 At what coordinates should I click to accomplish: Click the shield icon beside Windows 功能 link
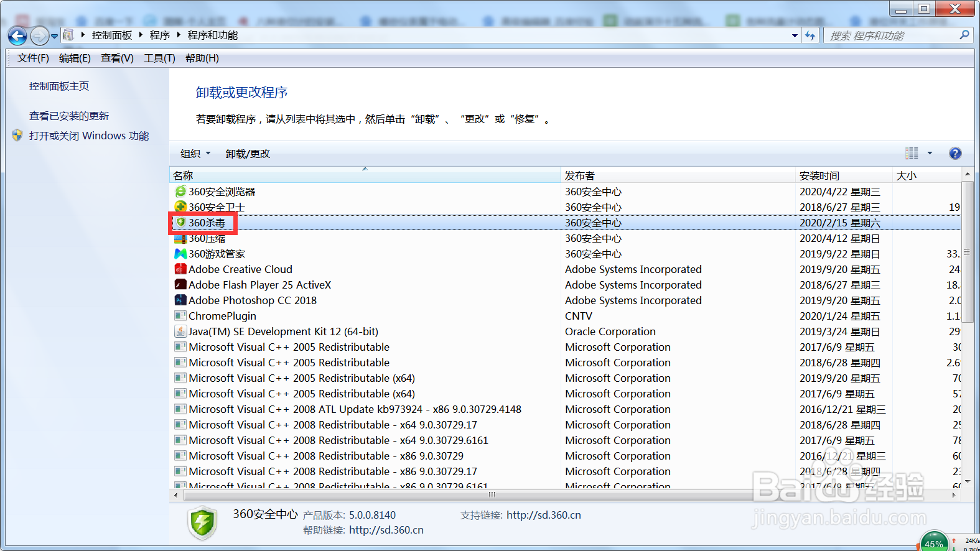pos(17,135)
